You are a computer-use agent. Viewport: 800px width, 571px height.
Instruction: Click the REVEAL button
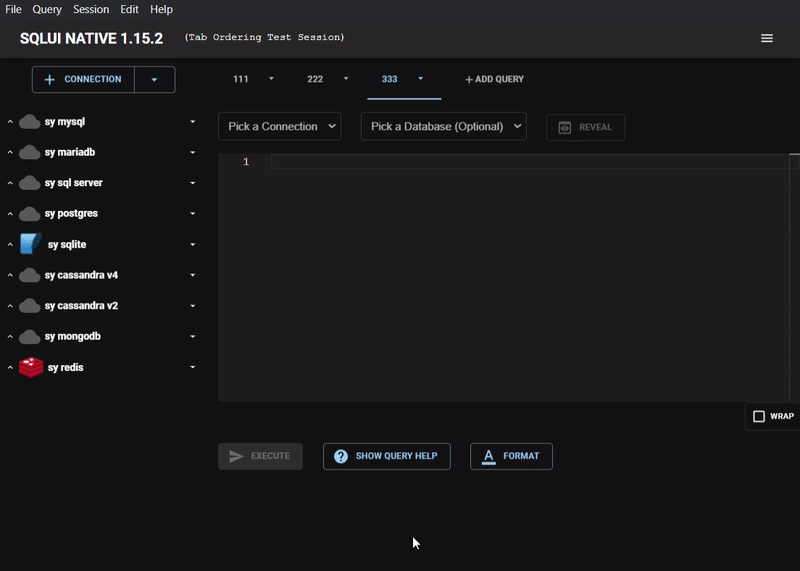[x=585, y=128]
